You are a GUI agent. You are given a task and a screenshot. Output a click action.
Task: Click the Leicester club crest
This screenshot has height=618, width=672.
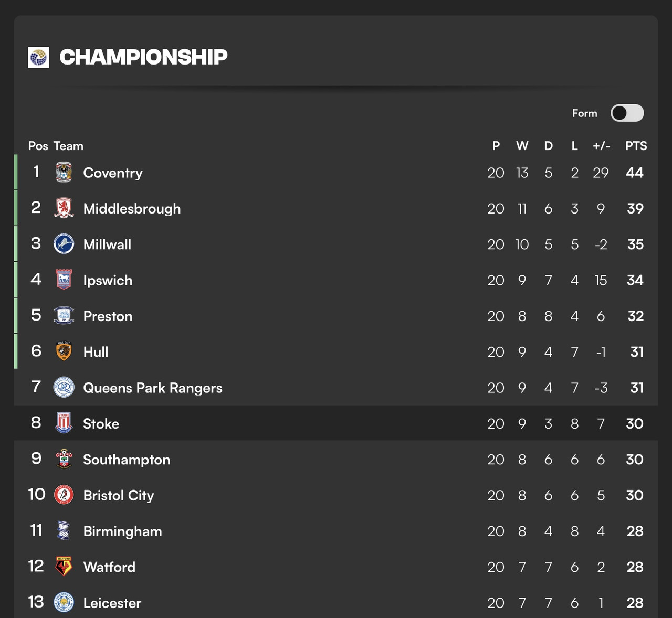(x=64, y=602)
